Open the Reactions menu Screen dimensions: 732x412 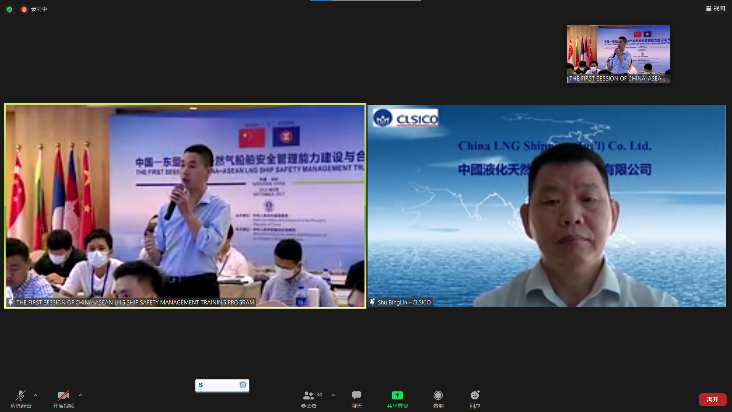[x=475, y=398]
